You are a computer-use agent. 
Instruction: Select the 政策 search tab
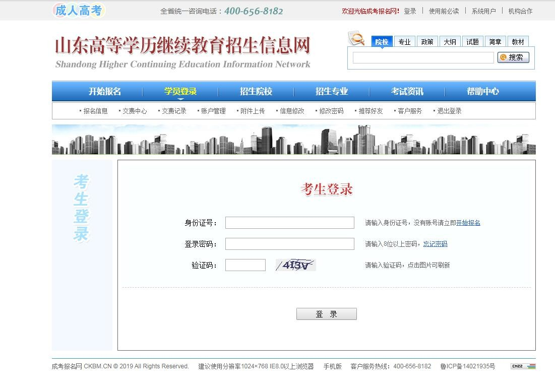point(427,42)
